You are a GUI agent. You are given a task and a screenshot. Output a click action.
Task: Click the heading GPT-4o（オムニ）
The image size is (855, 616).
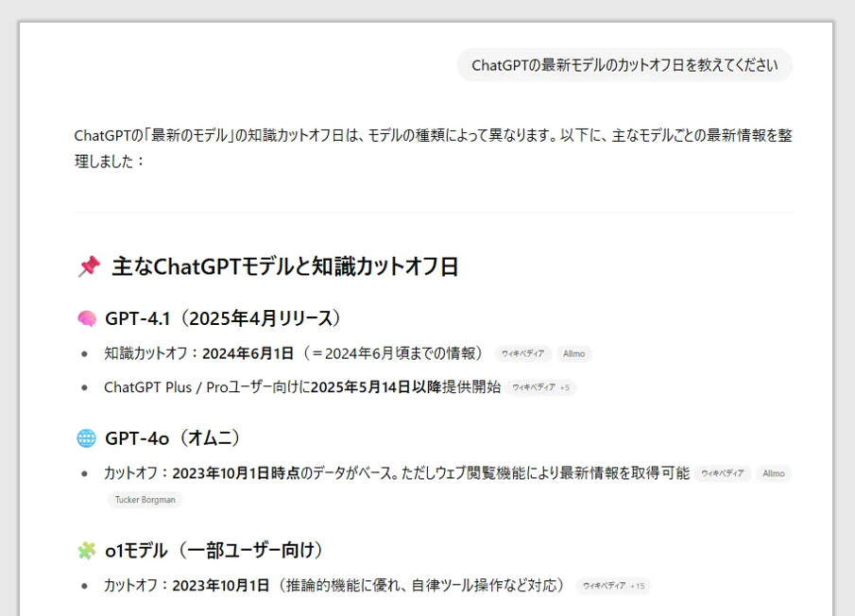point(173,438)
